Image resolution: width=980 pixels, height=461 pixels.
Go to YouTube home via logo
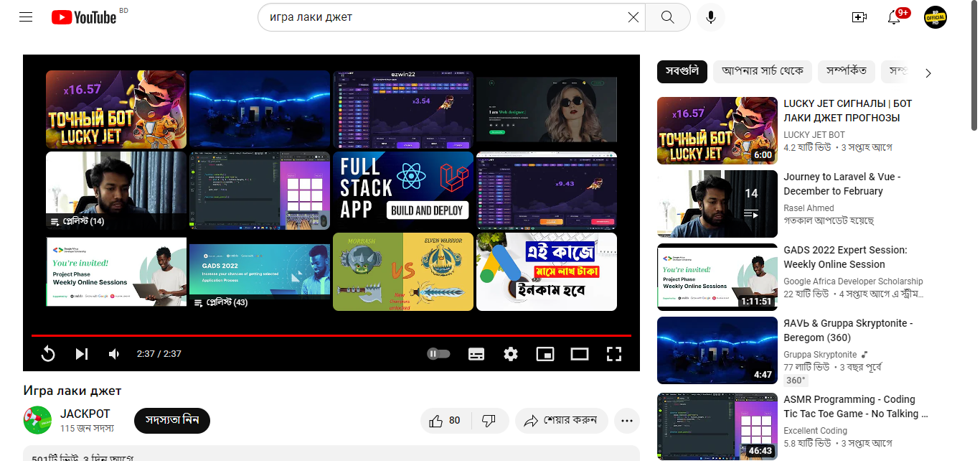84,17
